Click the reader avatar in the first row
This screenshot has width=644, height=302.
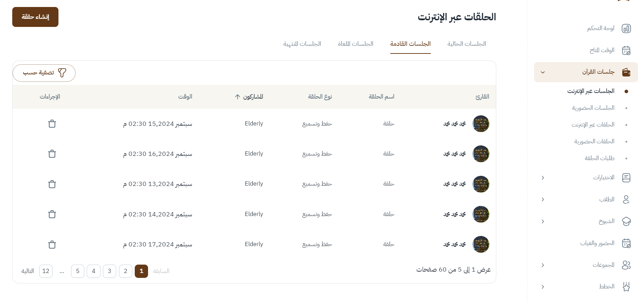(x=481, y=124)
